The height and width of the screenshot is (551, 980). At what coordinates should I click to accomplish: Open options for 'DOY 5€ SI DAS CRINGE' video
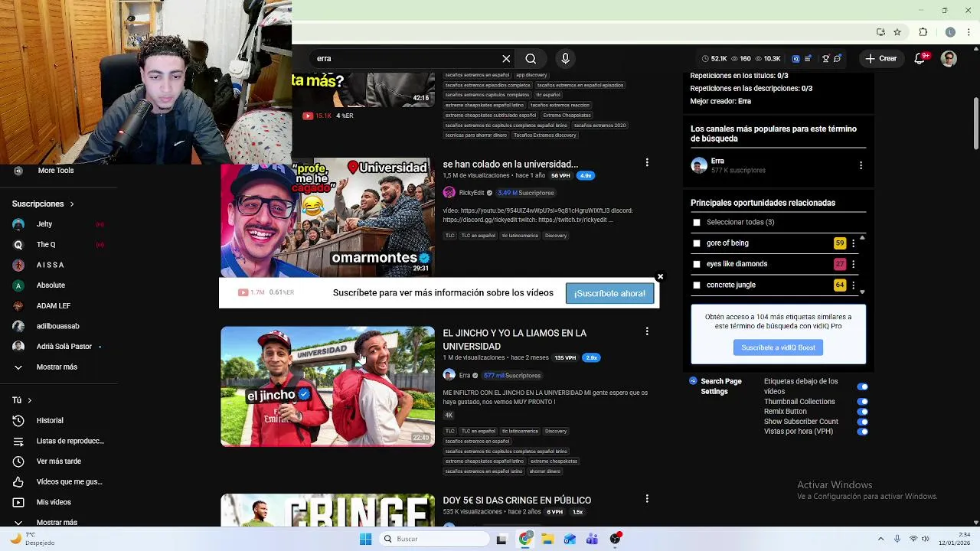647,499
